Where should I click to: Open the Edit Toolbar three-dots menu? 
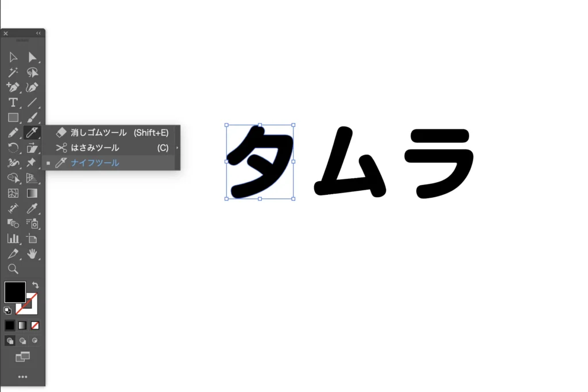click(x=22, y=377)
